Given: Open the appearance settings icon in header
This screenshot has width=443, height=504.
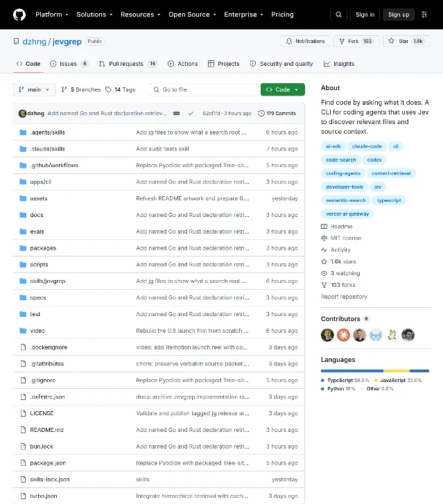Looking at the screenshot, I should click(424, 15).
